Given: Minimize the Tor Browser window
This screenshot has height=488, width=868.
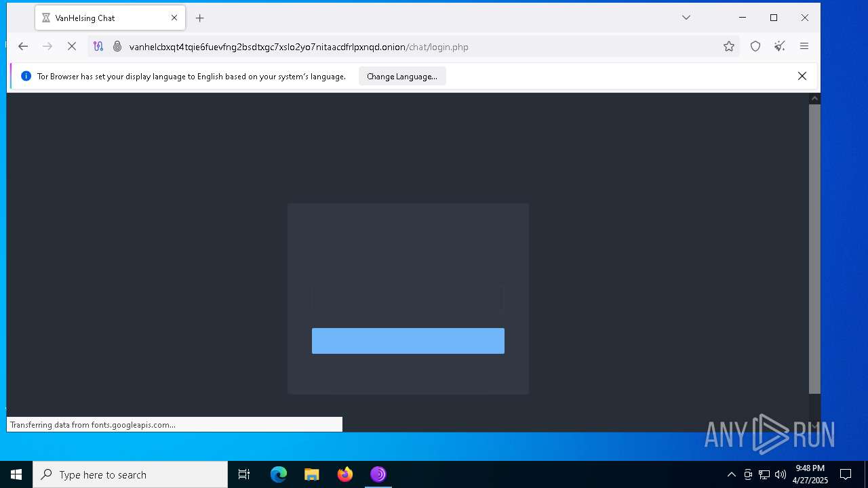Looking at the screenshot, I should [743, 18].
